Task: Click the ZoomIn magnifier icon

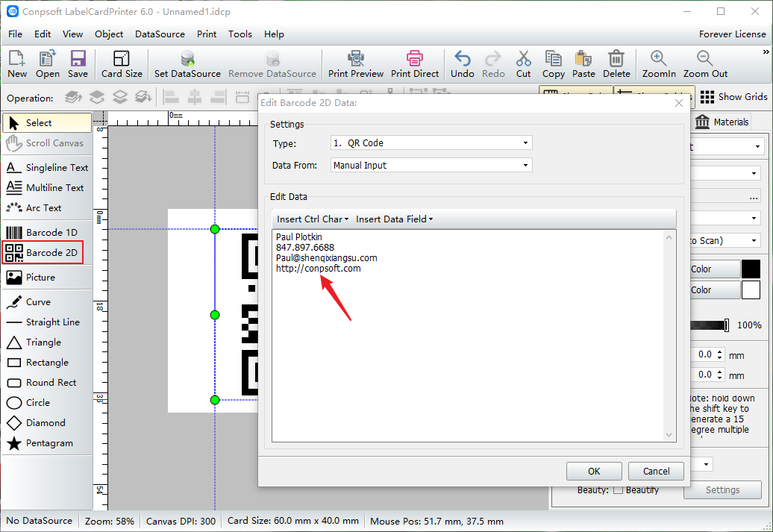Action: pyautogui.click(x=659, y=64)
